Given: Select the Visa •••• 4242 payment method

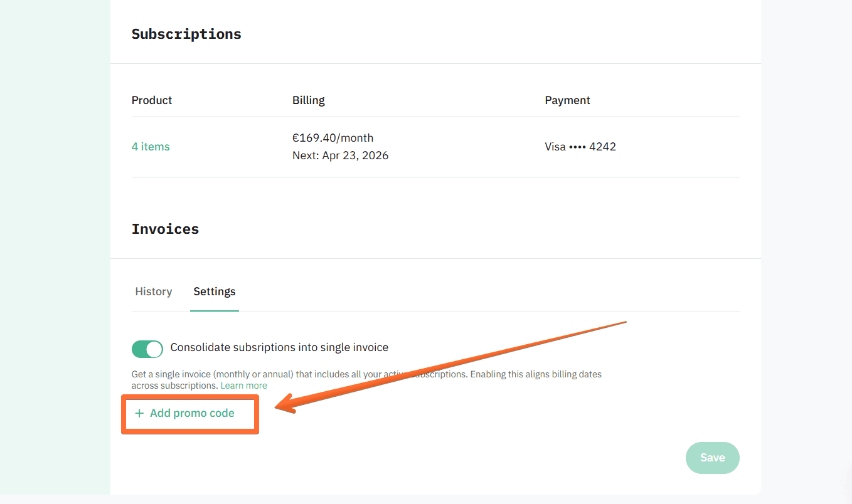Looking at the screenshot, I should coord(580,146).
